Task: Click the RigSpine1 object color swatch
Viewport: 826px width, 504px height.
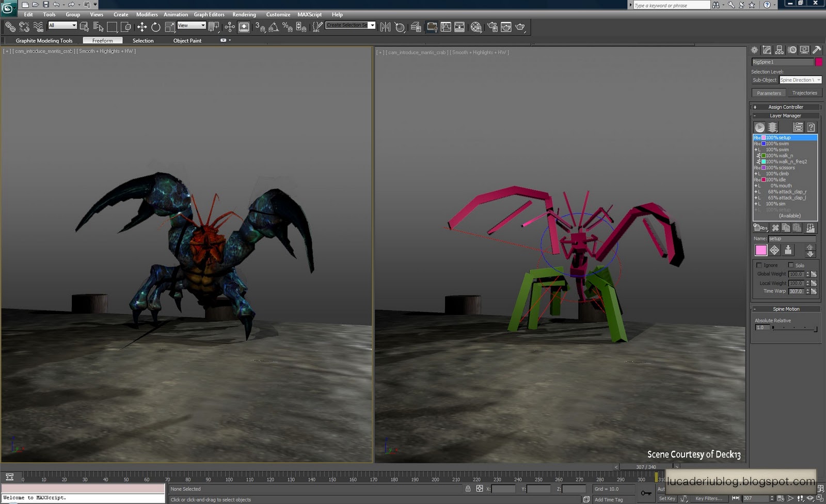Action: coord(819,62)
